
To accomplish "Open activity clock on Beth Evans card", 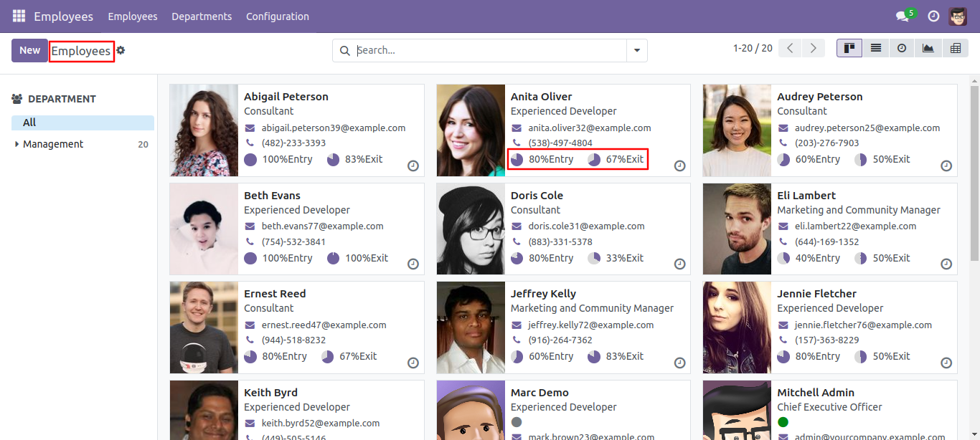I will [x=413, y=264].
